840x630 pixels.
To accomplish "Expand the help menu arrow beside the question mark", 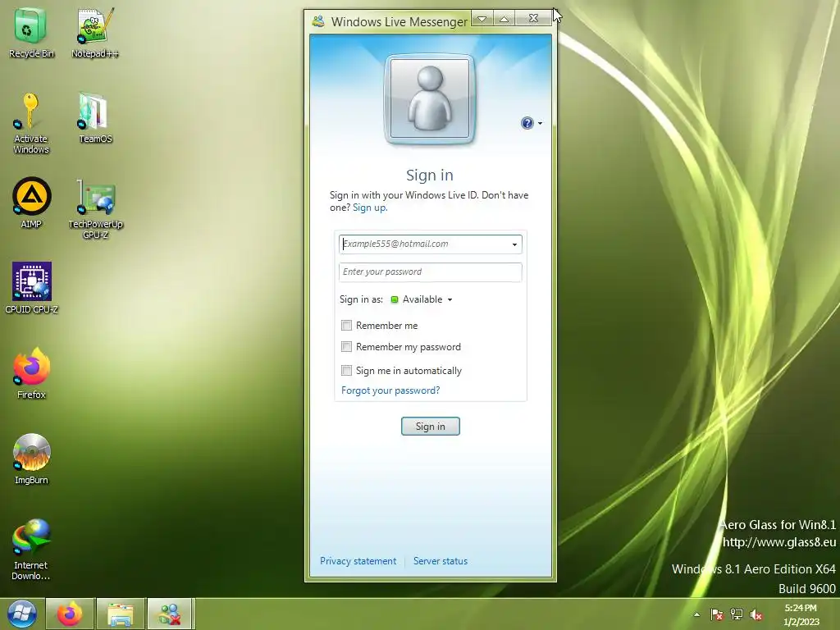I will coord(540,124).
